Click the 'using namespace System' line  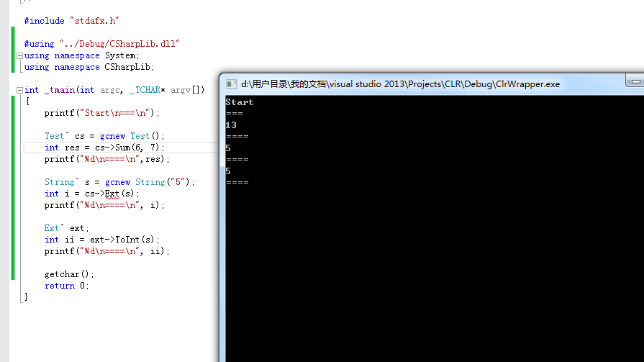(x=82, y=55)
